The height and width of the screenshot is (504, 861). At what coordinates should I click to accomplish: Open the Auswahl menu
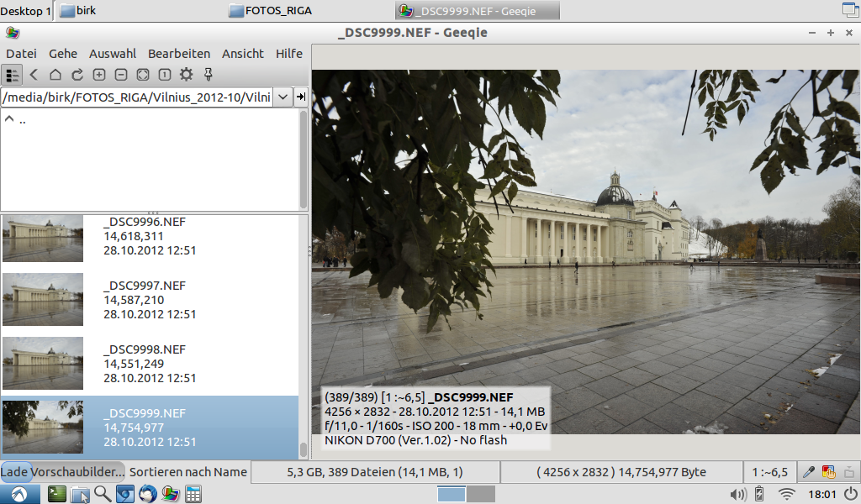[113, 54]
